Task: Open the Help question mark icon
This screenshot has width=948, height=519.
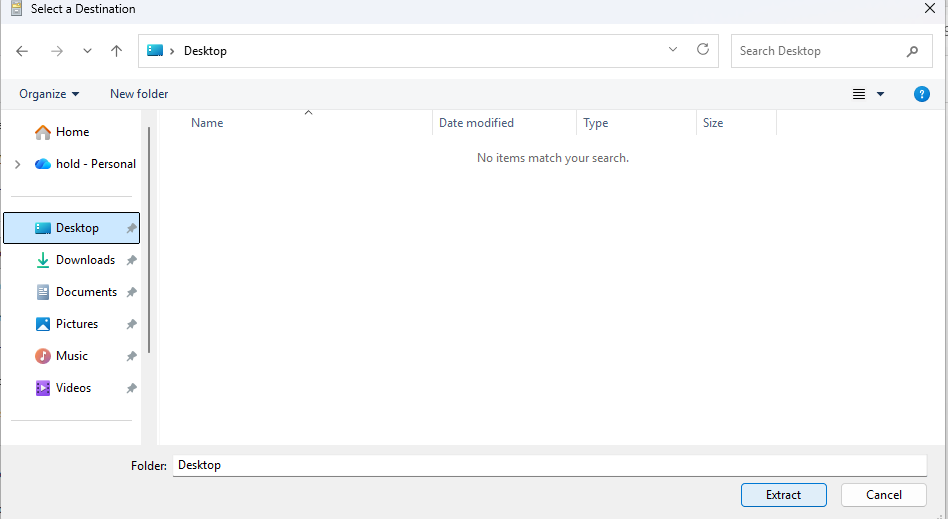Action: click(x=922, y=94)
